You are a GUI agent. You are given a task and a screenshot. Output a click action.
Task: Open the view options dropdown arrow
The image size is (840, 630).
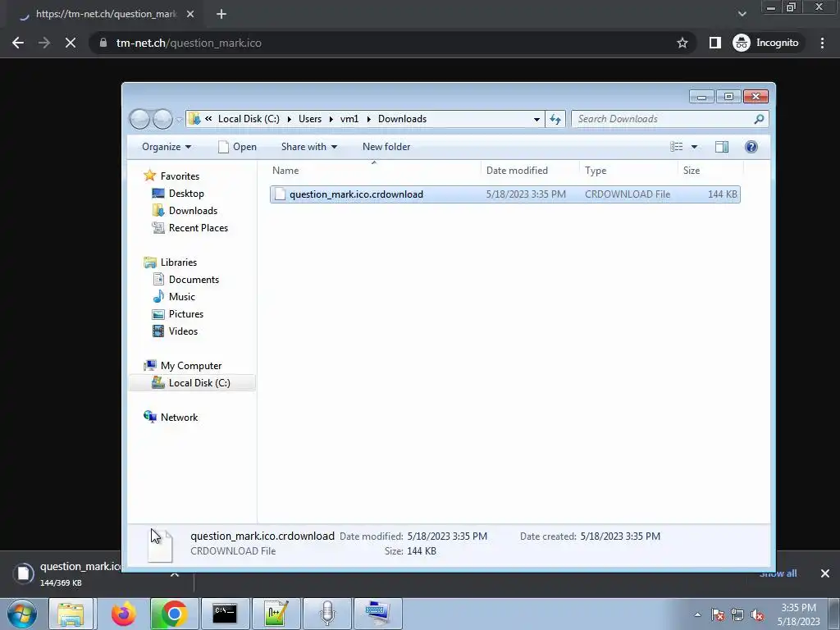[x=694, y=147]
